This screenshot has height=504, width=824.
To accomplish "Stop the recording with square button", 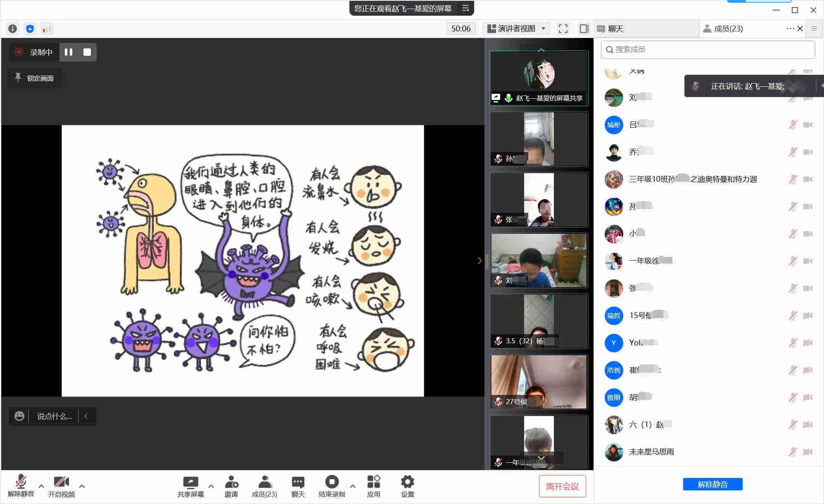I will coord(87,52).
